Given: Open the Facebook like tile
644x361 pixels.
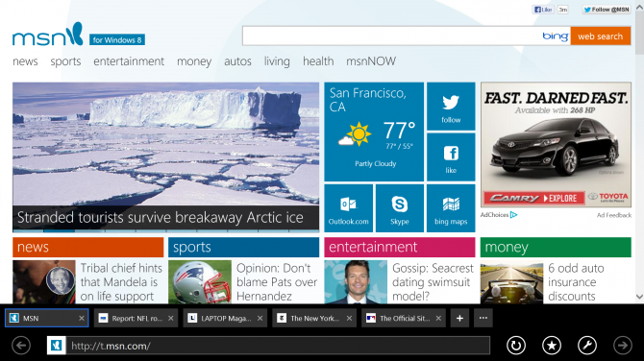Looking at the screenshot, I should pyautogui.click(x=451, y=157).
